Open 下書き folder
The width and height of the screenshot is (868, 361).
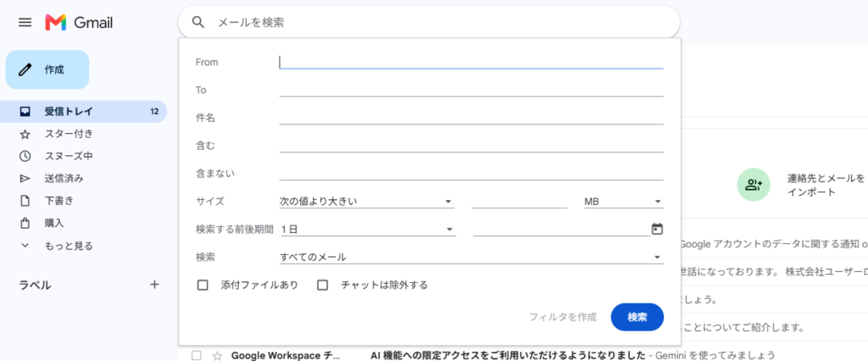83,201
